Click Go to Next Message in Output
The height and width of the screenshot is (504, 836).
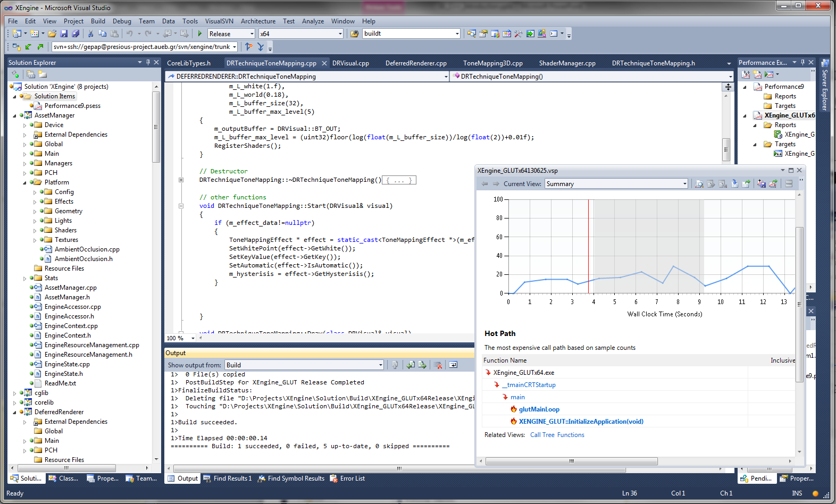pyautogui.click(x=422, y=365)
